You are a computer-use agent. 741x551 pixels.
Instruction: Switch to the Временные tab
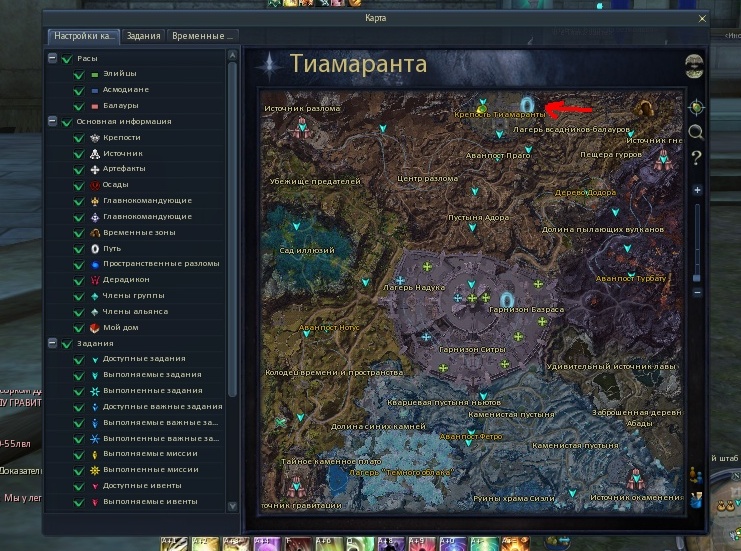pyautogui.click(x=203, y=36)
